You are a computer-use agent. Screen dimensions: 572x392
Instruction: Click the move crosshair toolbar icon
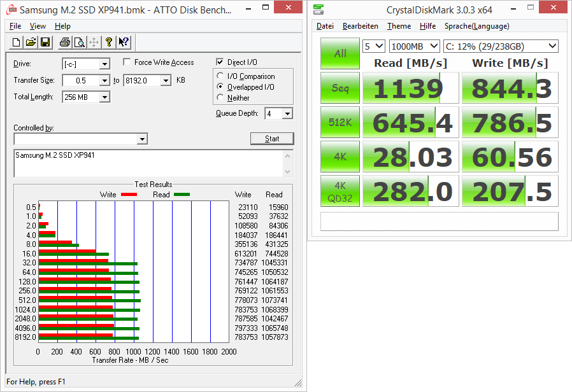pos(94,42)
